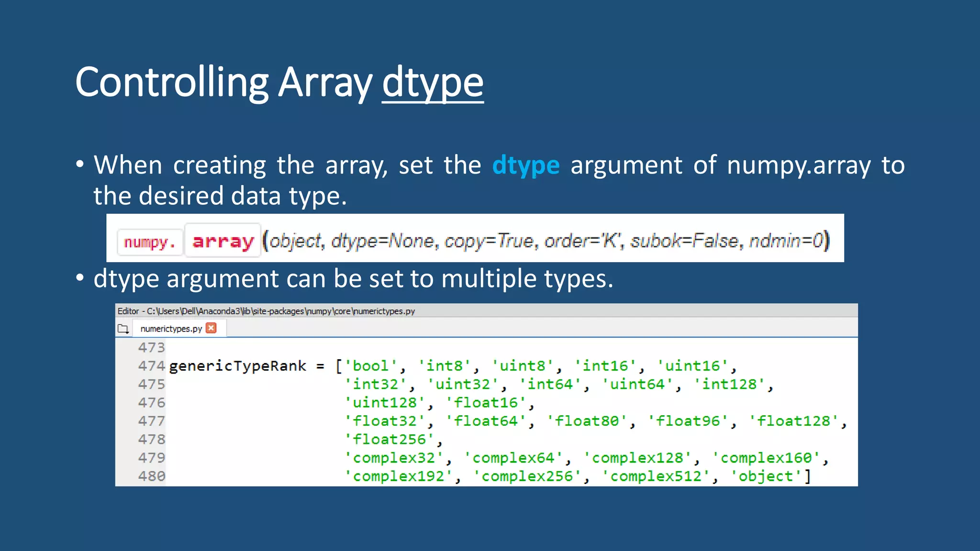The width and height of the screenshot is (980, 551).
Task: Click the Editor file path title bar
Action: click(x=486, y=310)
